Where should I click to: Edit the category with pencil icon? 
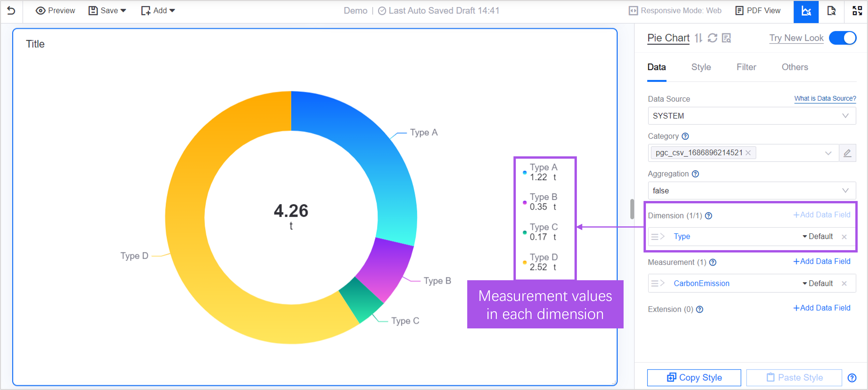point(847,153)
